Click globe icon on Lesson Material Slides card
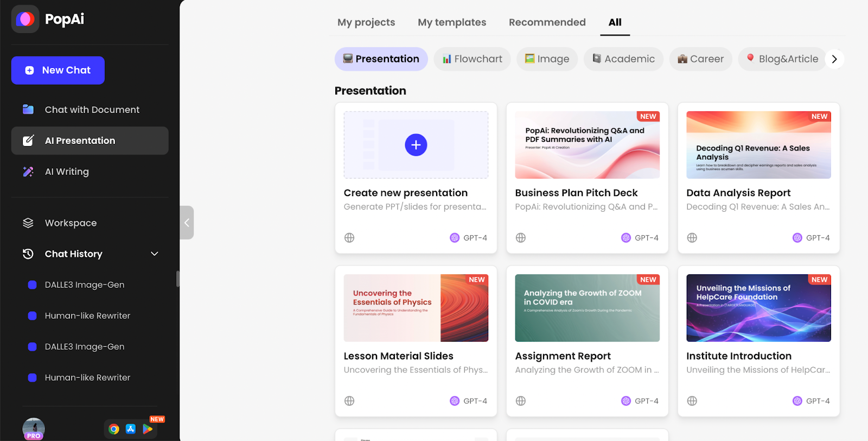 click(349, 401)
